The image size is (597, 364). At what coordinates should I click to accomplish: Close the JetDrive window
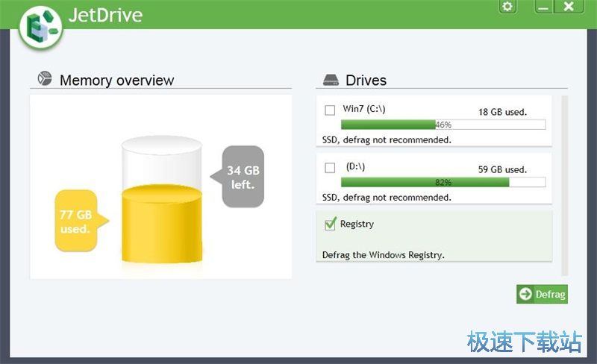569,7
